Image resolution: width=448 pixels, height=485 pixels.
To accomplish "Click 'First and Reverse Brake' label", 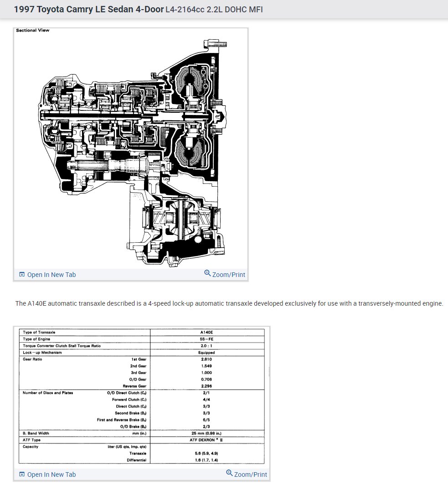I will coord(122,420).
